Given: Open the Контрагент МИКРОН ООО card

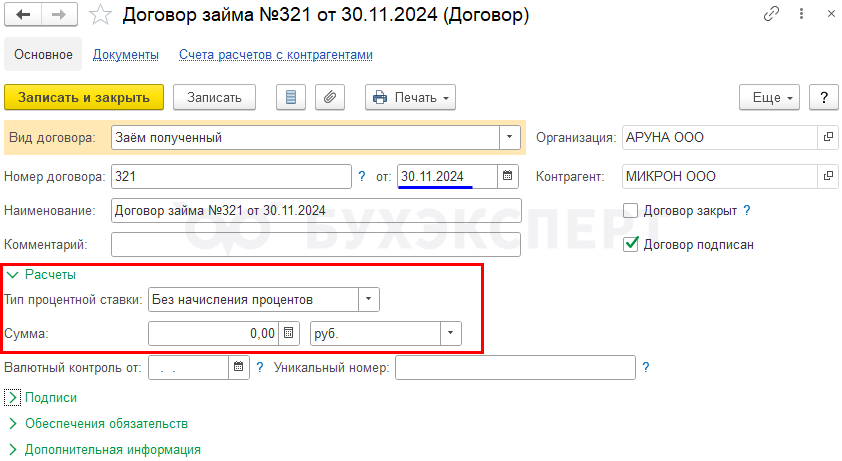Looking at the screenshot, I should [828, 176].
